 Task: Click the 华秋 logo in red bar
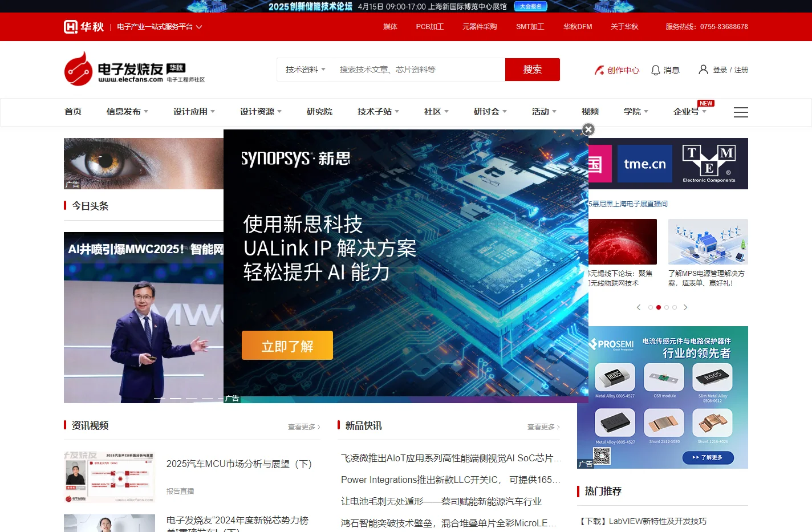tap(84, 27)
